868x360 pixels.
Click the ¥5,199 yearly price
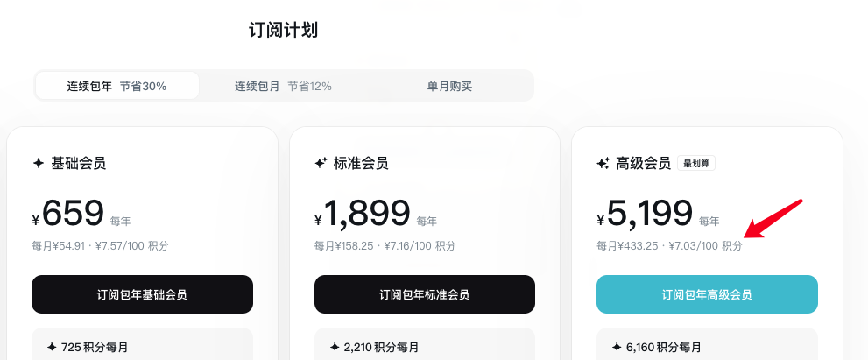[648, 213]
